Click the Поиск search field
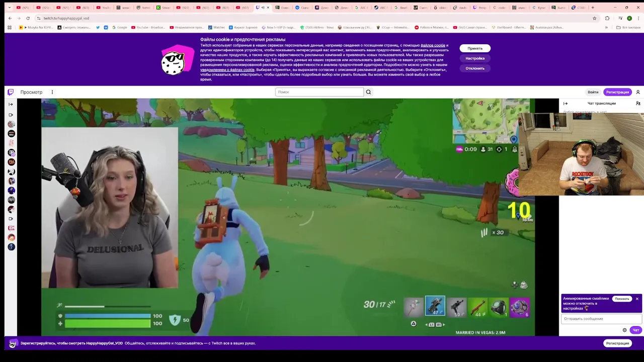The width and height of the screenshot is (644, 362). [319, 92]
